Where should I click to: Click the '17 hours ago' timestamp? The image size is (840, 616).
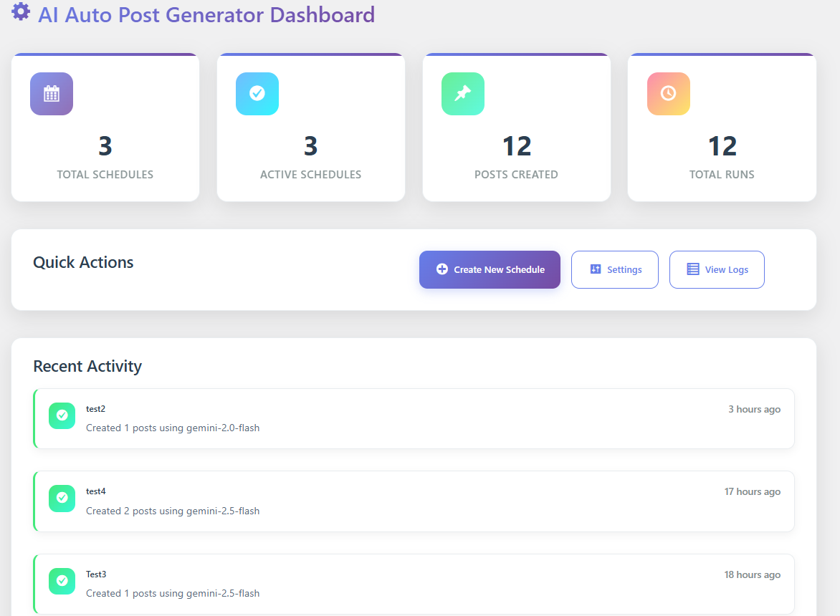point(752,492)
